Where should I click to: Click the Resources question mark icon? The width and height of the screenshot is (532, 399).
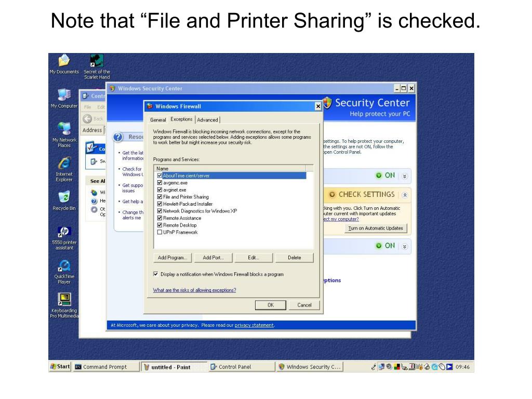118,137
